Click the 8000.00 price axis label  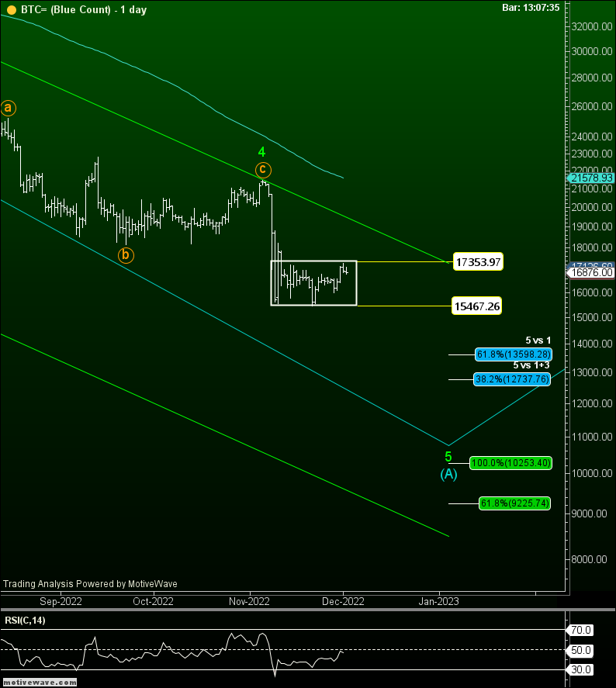(590, 559)
